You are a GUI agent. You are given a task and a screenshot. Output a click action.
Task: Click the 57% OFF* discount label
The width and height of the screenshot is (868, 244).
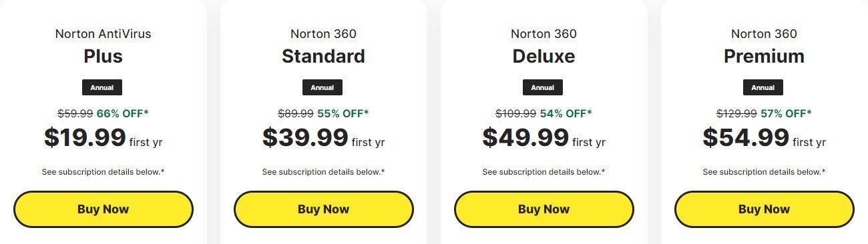pos(786,113)
